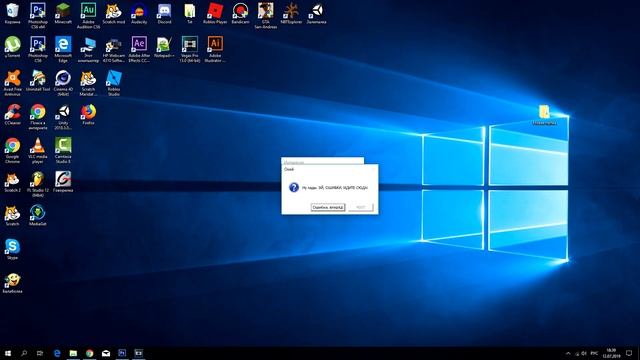Open NBTExplorer desktop shortcut
The image size is (640, 360).
point(291,13)
